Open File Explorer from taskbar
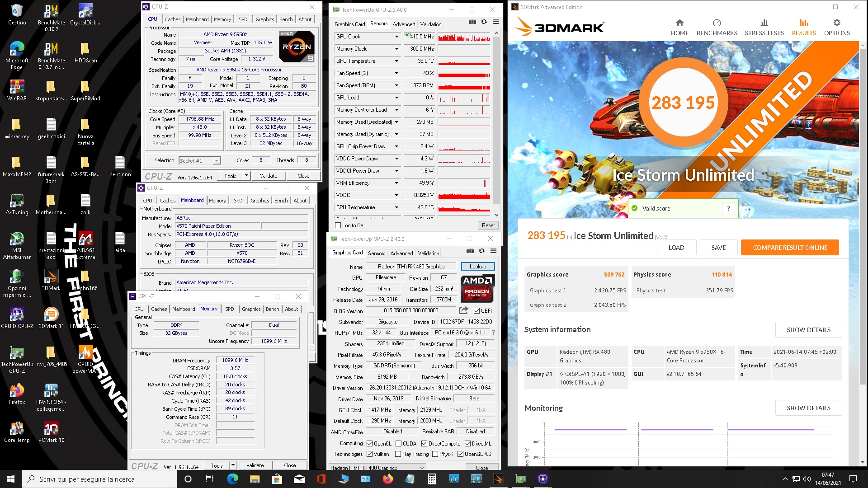The width and height of the screenshot is (868, 488). [255, 479]
